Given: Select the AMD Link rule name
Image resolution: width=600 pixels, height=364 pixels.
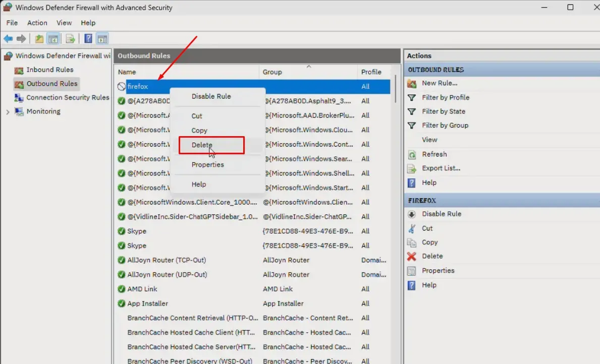Looking at the screenshot, I should coord(142,289).
